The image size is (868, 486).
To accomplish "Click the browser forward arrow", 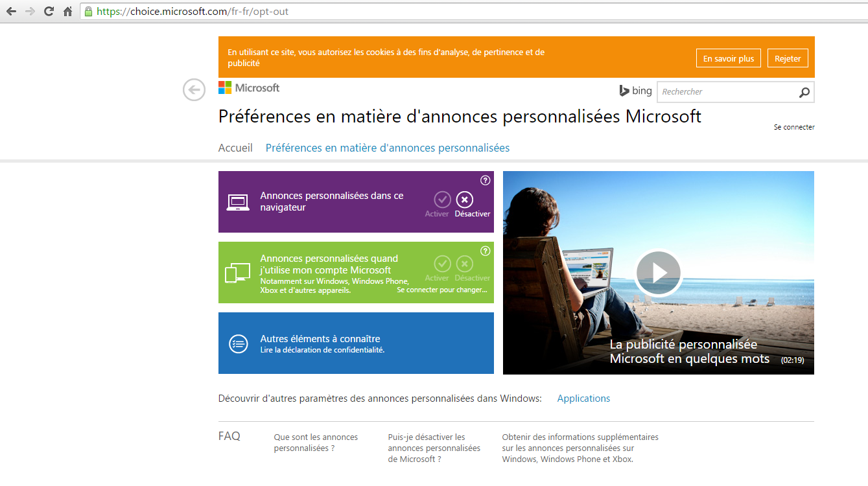I will pyautogui.click(x=30, y=11).
